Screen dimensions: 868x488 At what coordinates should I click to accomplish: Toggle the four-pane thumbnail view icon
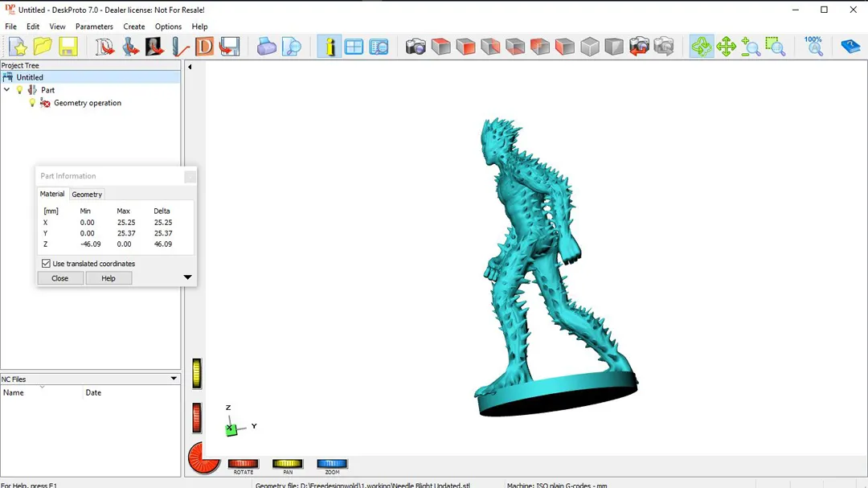354,47
